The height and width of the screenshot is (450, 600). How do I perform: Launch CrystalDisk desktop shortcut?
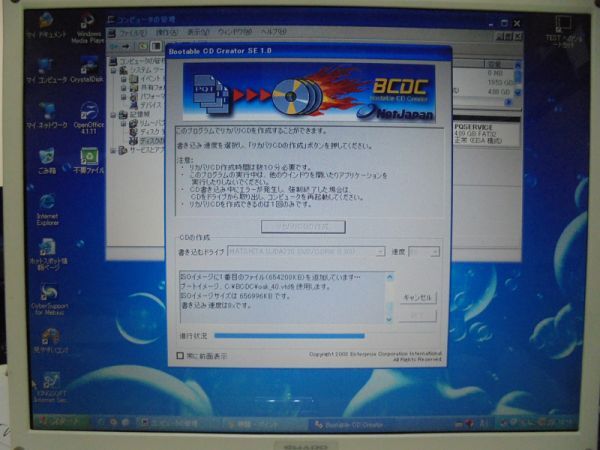(x=87, y=70)
